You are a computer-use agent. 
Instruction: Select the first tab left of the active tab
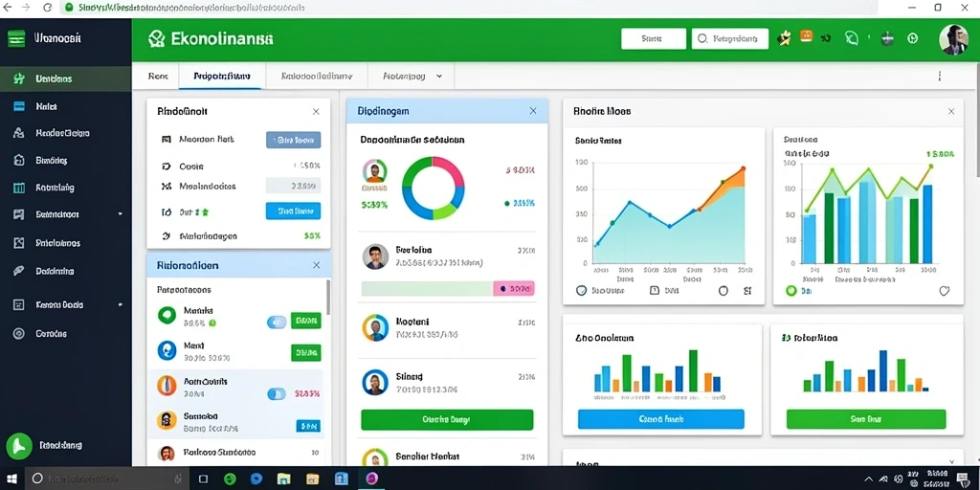pos(158,77)
